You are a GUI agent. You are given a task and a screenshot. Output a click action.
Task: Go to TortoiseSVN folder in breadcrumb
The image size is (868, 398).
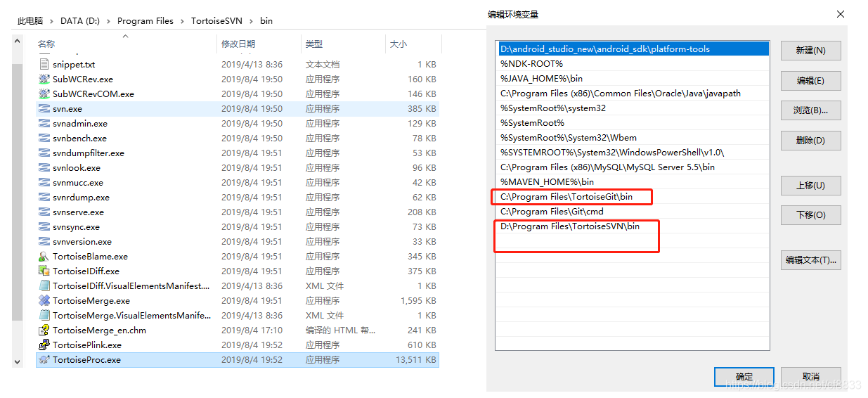pyautogui.click(x=216, y=21)
